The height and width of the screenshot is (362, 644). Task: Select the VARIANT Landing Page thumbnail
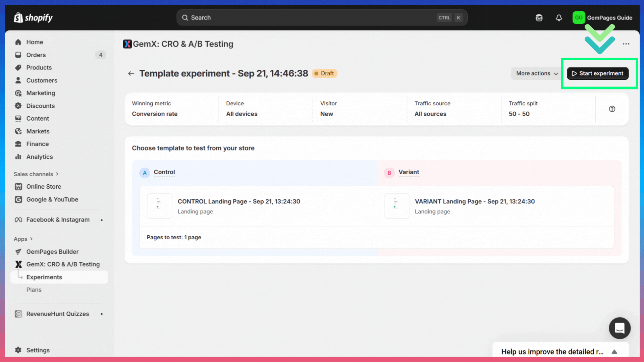[396, 206]
